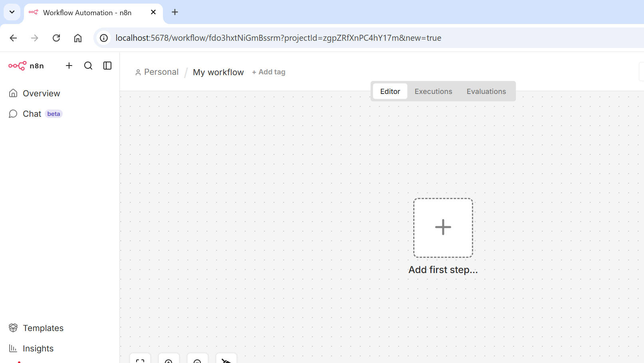644x363 pixels.
Task: Click the Add tag link
Action: point(269,72)
